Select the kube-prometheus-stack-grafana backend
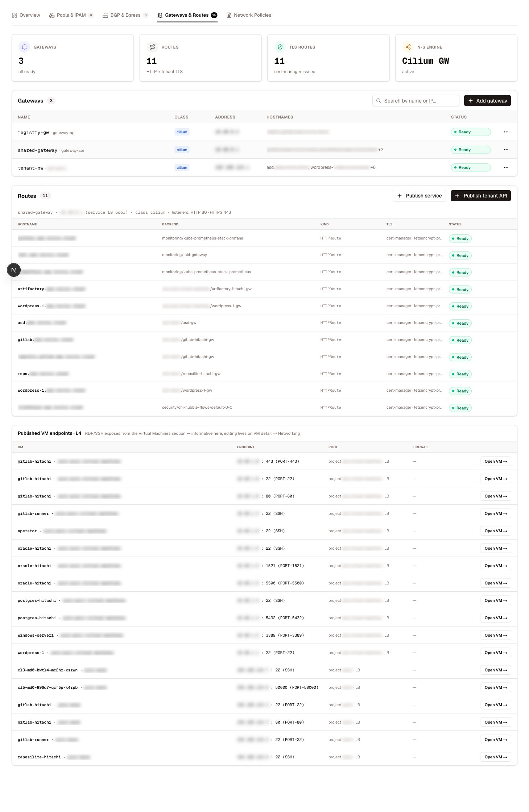 tap(203, 238)
